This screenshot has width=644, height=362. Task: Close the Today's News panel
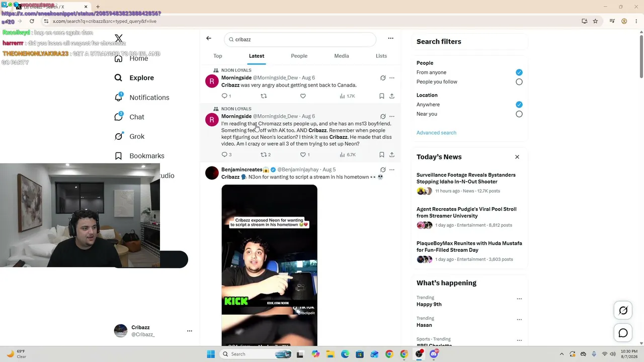[x=517, y=157]
